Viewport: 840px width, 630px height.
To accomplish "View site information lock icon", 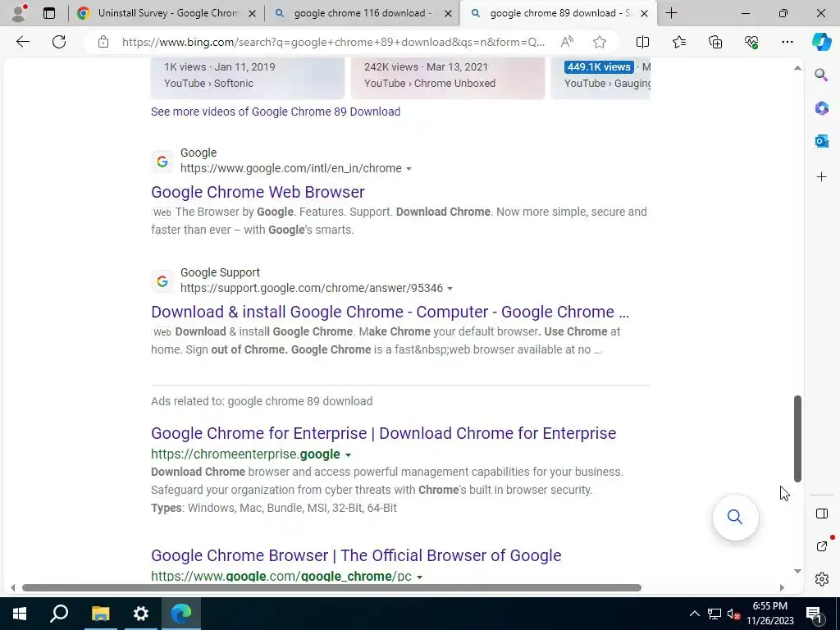I will [x=103, y=42].
